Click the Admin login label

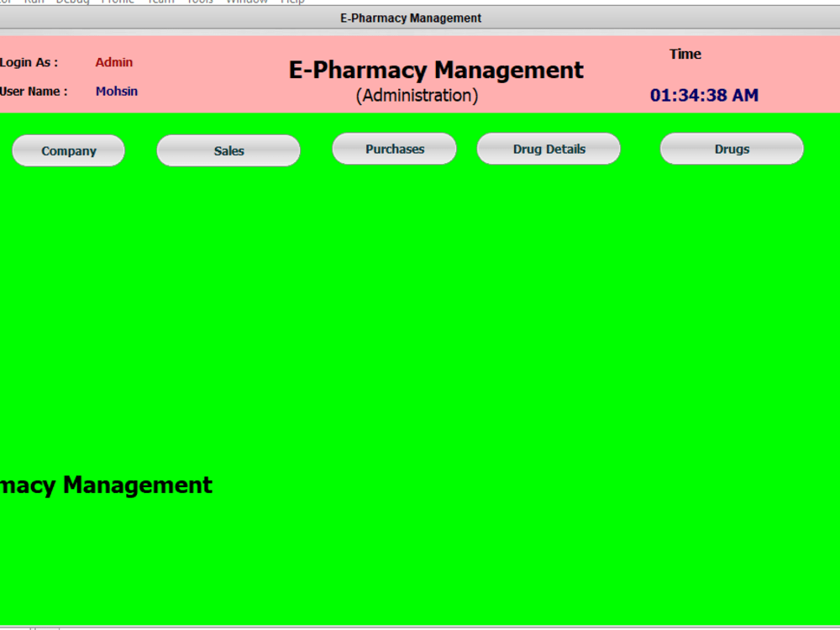pos(114,62)
